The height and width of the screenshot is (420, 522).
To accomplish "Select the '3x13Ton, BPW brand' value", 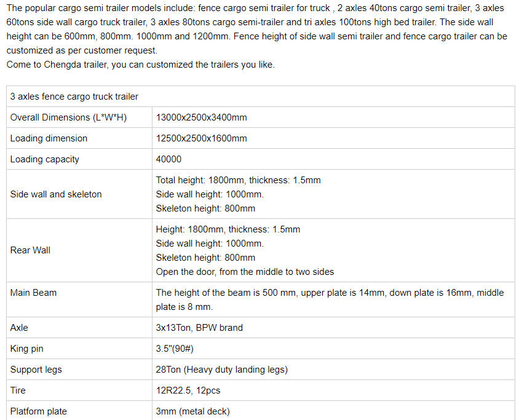I will coord(199,328).
